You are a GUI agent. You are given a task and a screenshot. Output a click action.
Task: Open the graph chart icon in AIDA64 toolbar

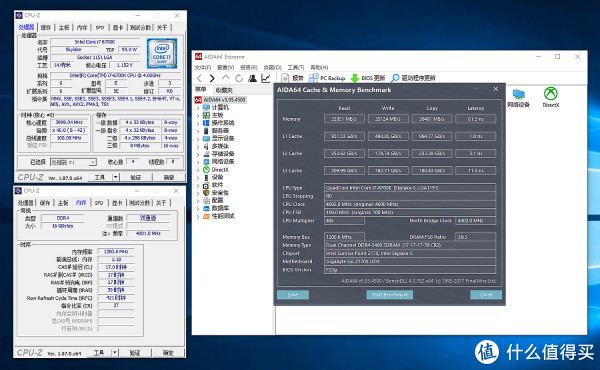point(266,78)
